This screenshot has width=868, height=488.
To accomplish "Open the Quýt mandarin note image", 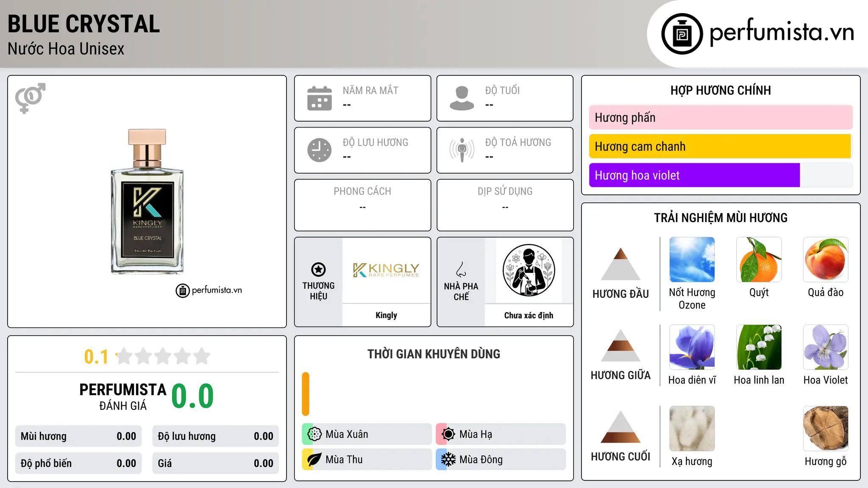I will pos(759,260).
